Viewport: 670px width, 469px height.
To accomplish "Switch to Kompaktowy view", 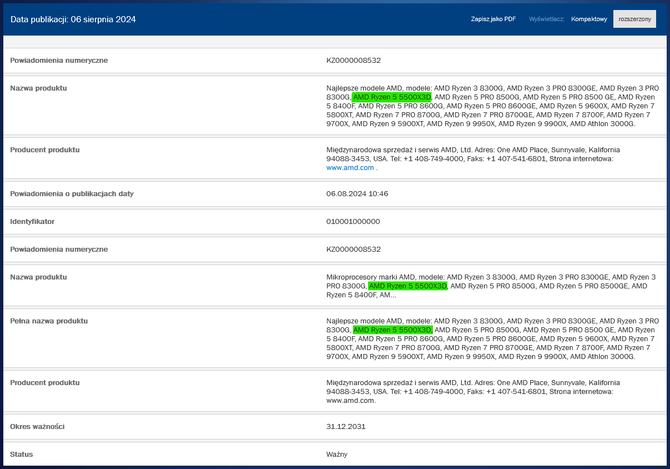I will [589, 19].
